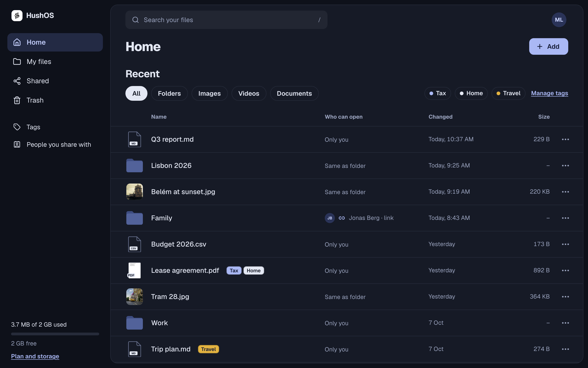
Task: Filter recent items by Folders
Action: point(169,93)
